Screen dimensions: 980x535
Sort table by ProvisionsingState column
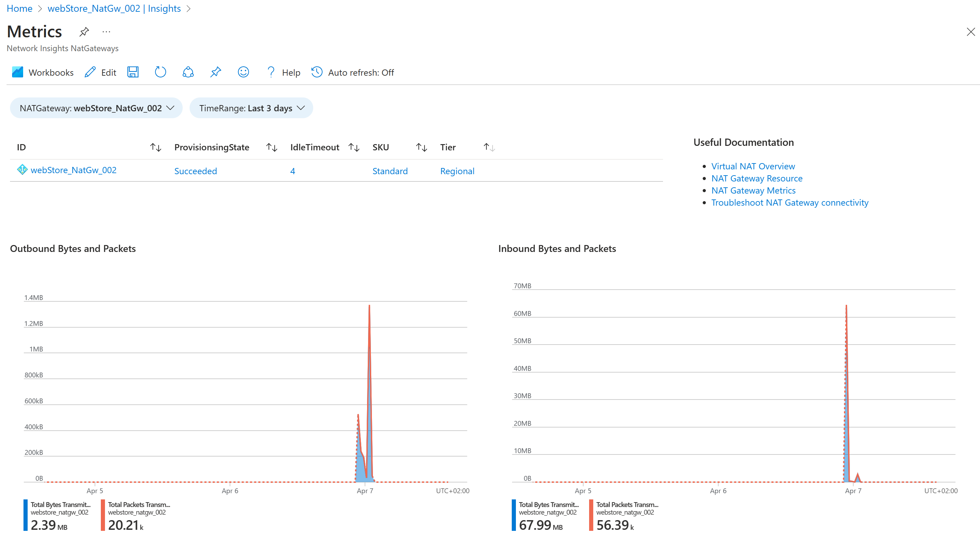(x=271, y=147)
